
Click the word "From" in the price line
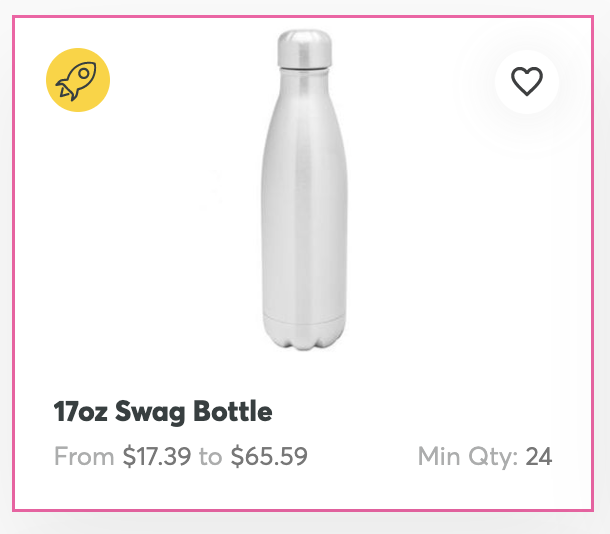tap(85, 457)
